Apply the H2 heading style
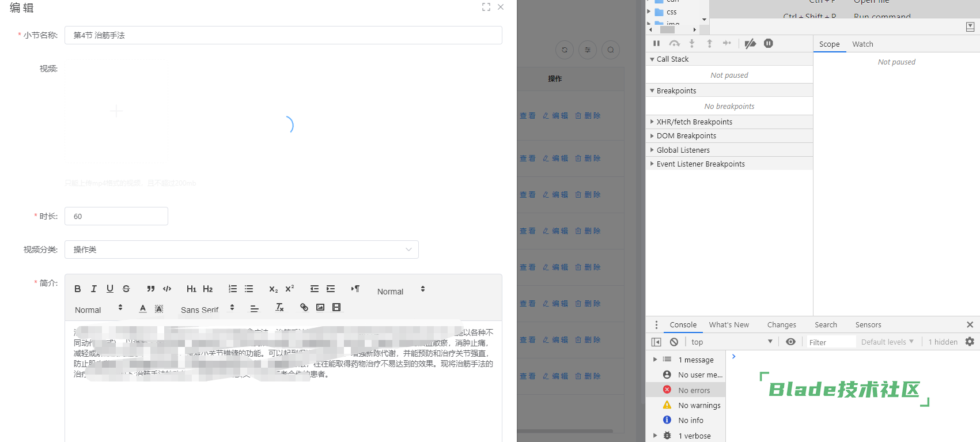 tap(208, 289)
